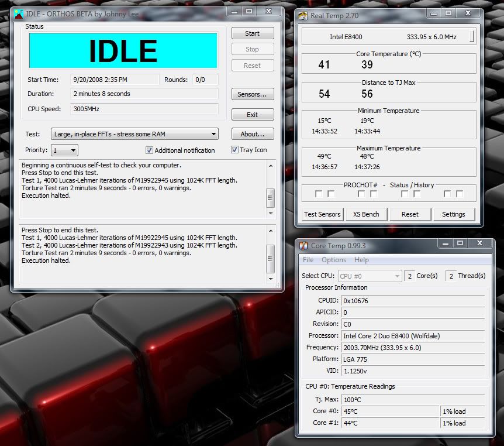Viewport: 504px width, 446px height.
Task: Enable the Additional notification checkbox
Action: tap(149, 150)
